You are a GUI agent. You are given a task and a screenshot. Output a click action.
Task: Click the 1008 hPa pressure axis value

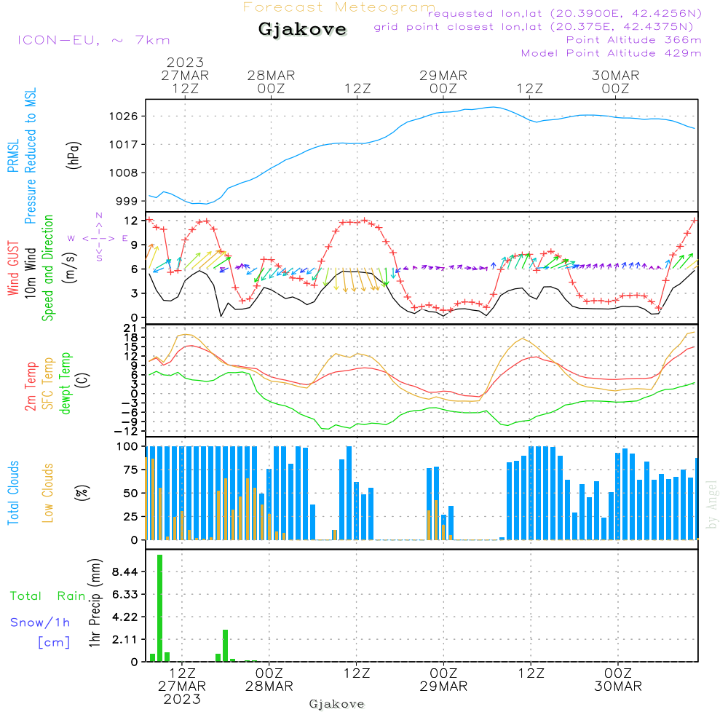point(124,173)
